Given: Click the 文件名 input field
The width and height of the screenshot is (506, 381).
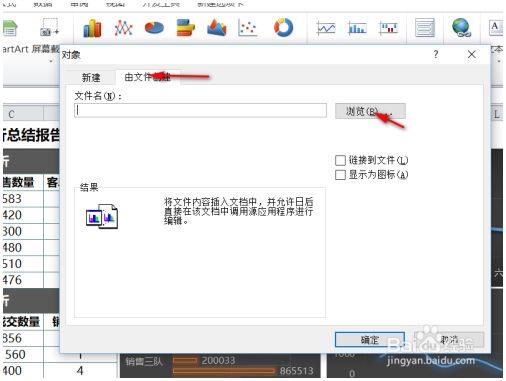Looking at the screenshot, I should 200,110.
